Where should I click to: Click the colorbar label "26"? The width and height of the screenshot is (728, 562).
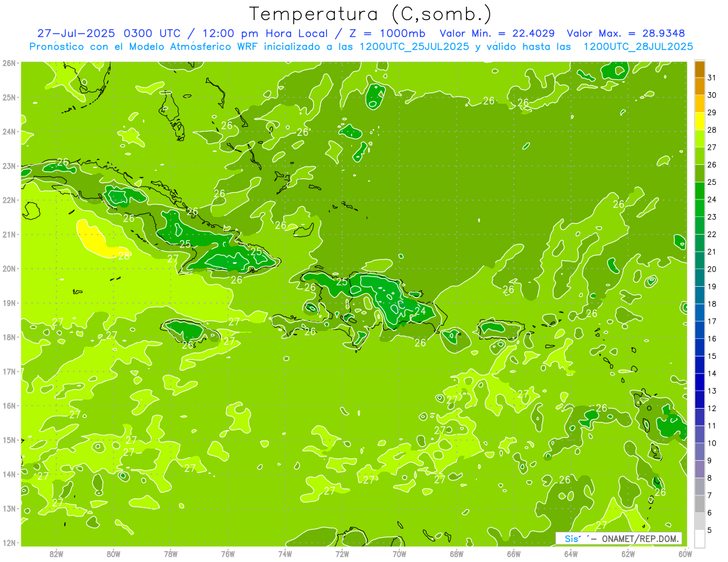[712, 164]
